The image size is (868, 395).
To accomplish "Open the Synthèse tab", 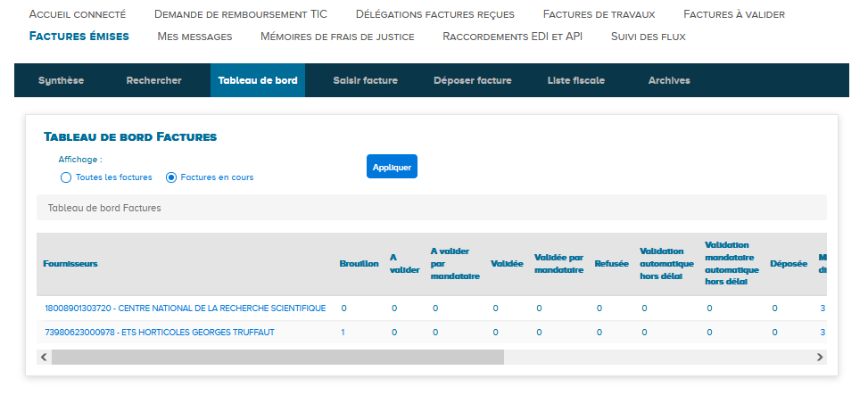I will click(61, 80).
